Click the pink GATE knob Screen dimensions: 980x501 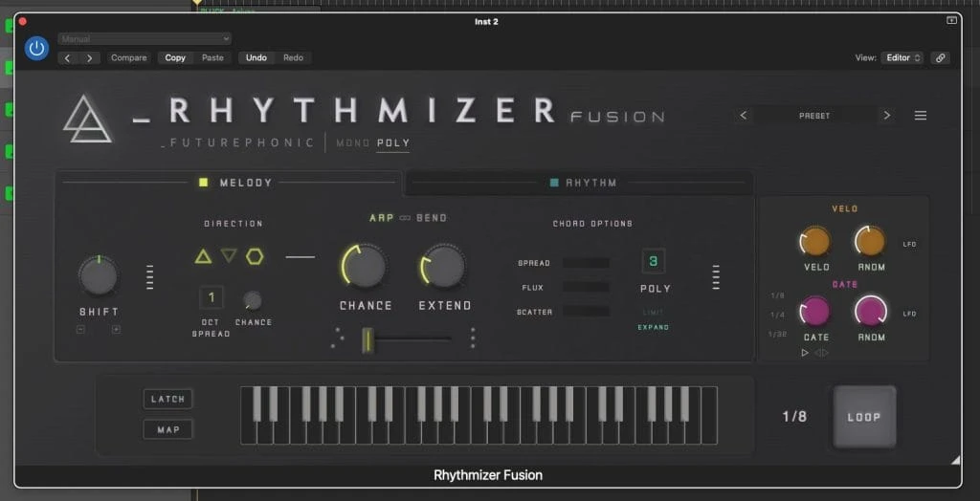[815, 311]
